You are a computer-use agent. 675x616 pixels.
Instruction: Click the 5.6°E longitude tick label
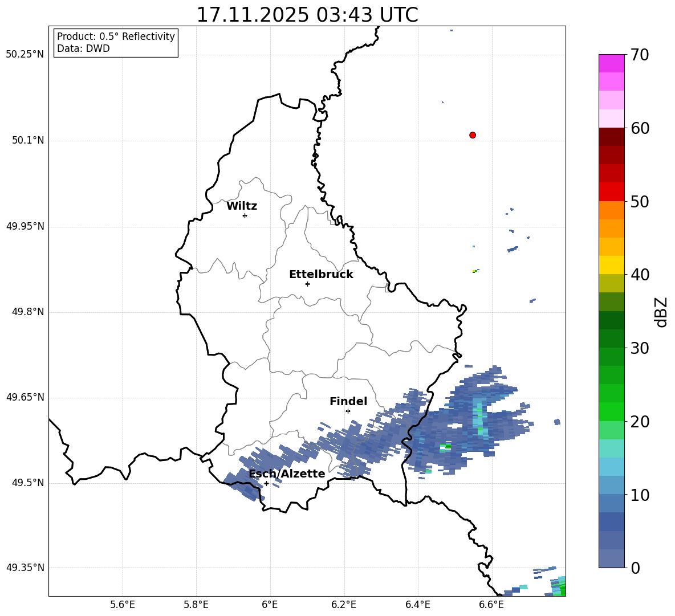123,605
